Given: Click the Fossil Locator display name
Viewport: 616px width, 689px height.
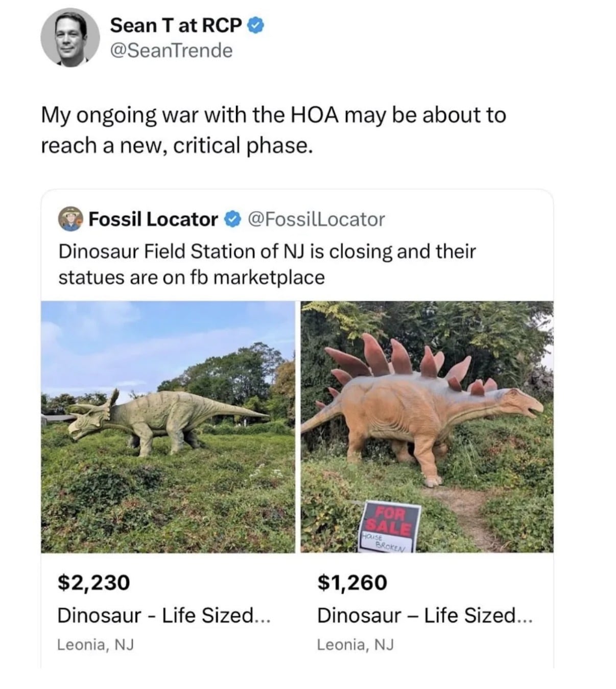Looking at the screenshot, I should pyautogui.click(x=153, y=219).
